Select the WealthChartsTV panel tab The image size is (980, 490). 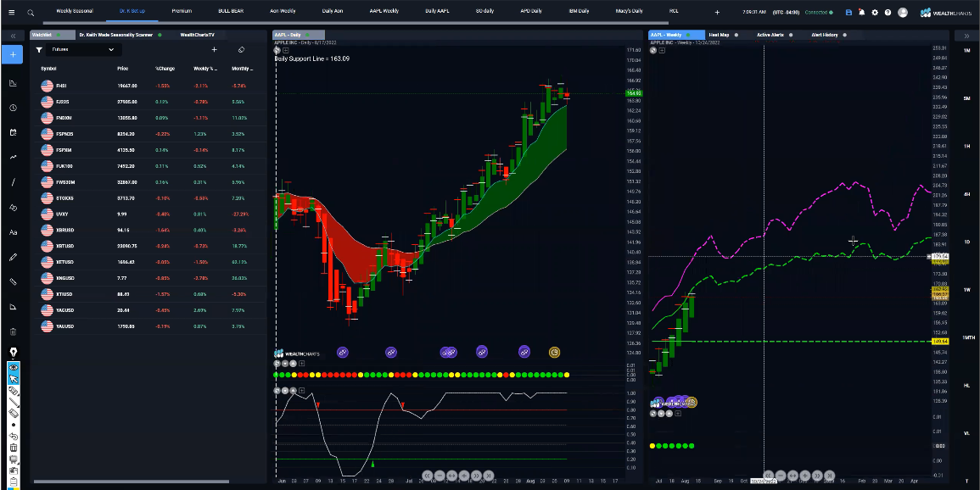pyautogui.click(x=199, y=36)
